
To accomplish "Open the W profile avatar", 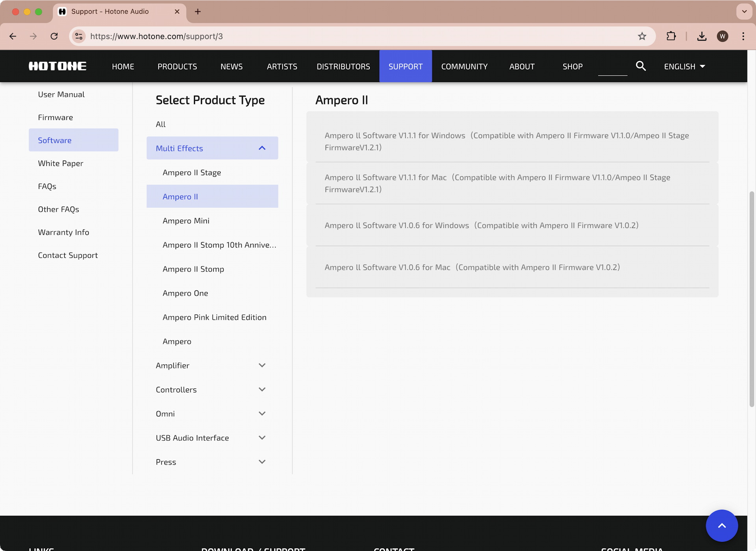I will (723, 36).
